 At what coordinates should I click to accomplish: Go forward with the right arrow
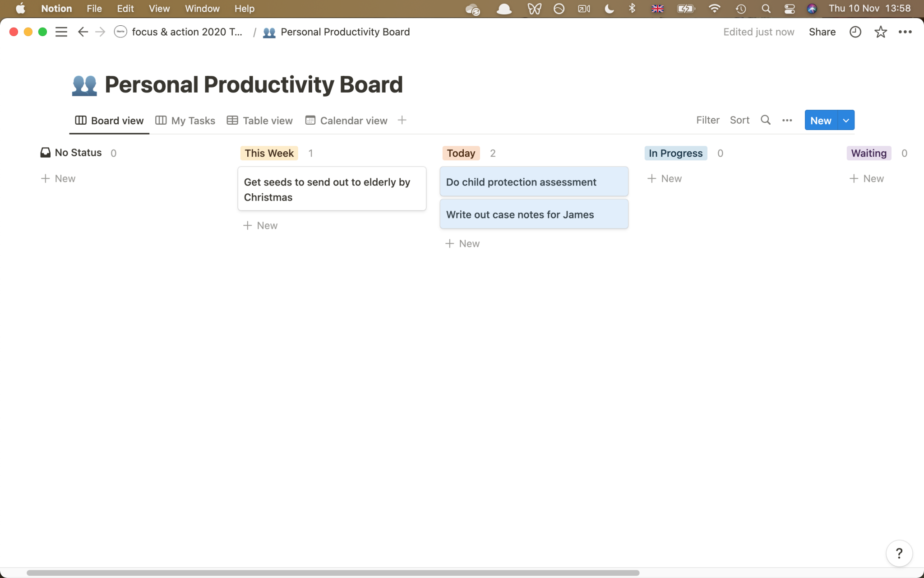(x=100, y=32)
